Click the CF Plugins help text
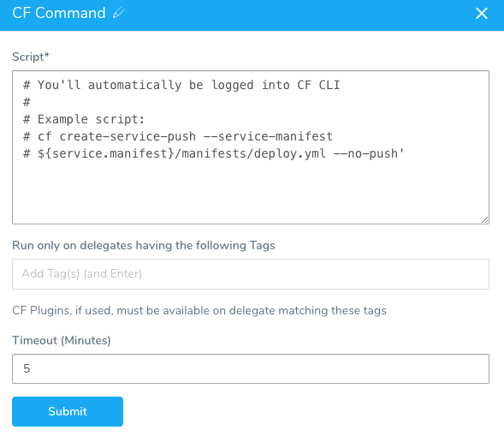The image size is (504, 442). click(x=199, y=311)
